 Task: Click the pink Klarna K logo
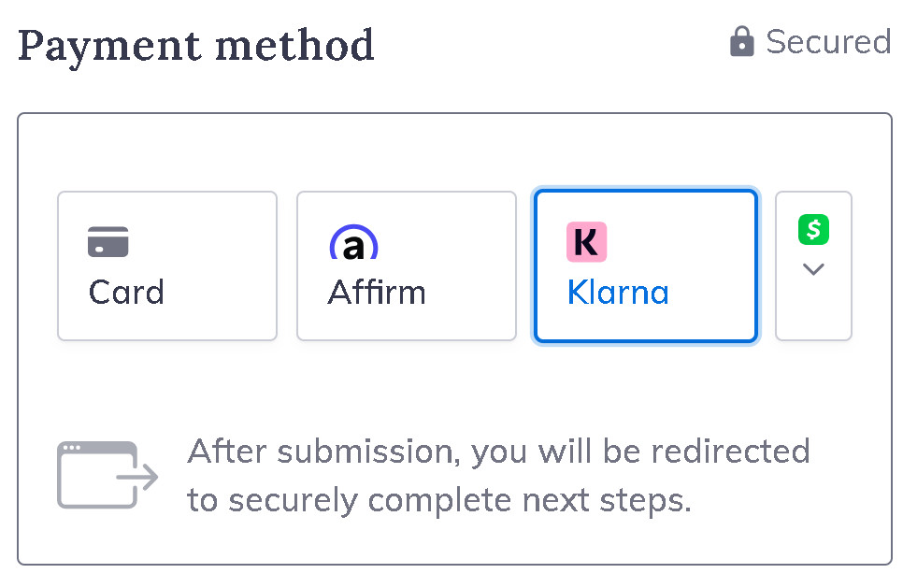587,241
